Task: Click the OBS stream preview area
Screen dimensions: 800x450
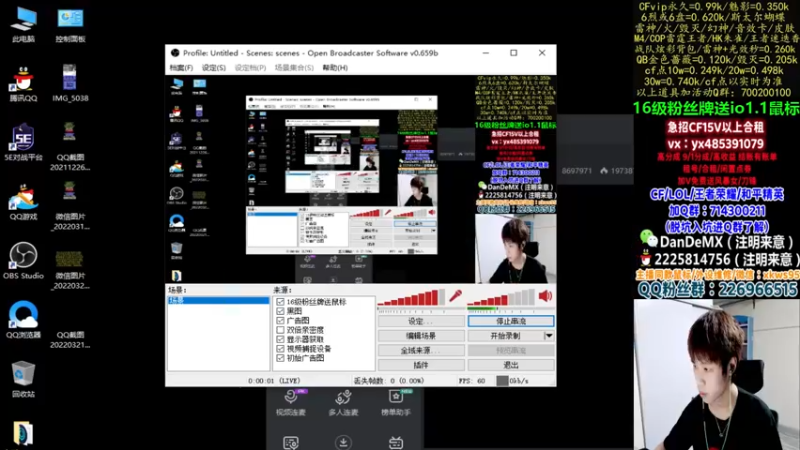Action: coord(361,179)
